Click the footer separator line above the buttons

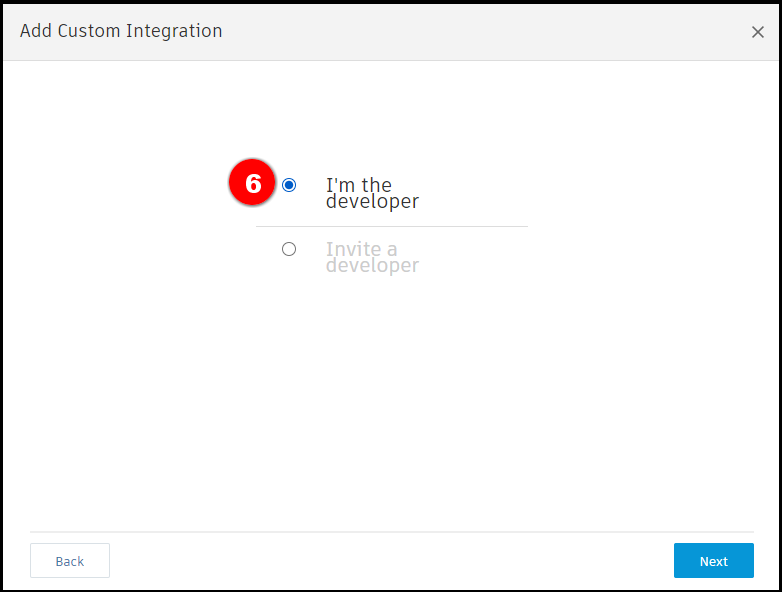[391, 532]
